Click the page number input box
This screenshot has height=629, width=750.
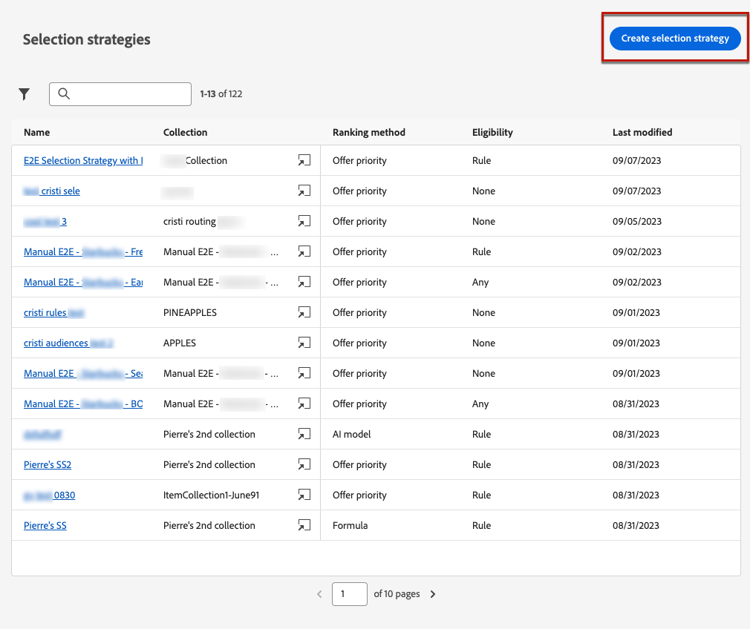click(x=350, y=594)
